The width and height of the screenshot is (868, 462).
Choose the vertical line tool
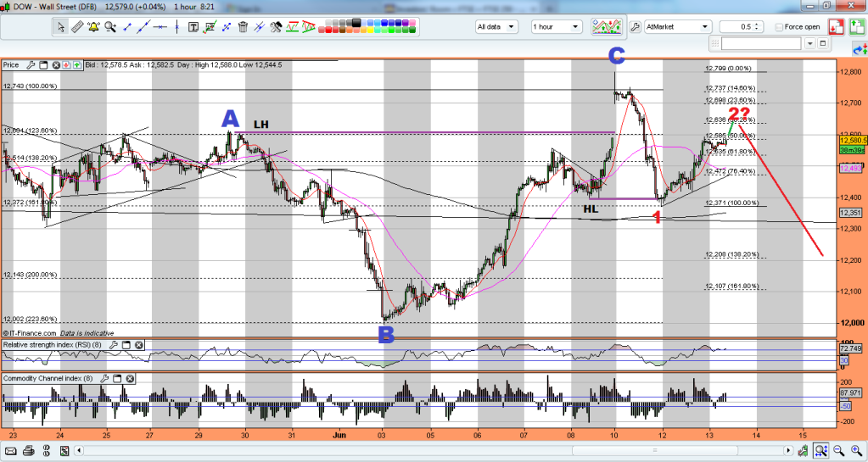coord(176,26)
